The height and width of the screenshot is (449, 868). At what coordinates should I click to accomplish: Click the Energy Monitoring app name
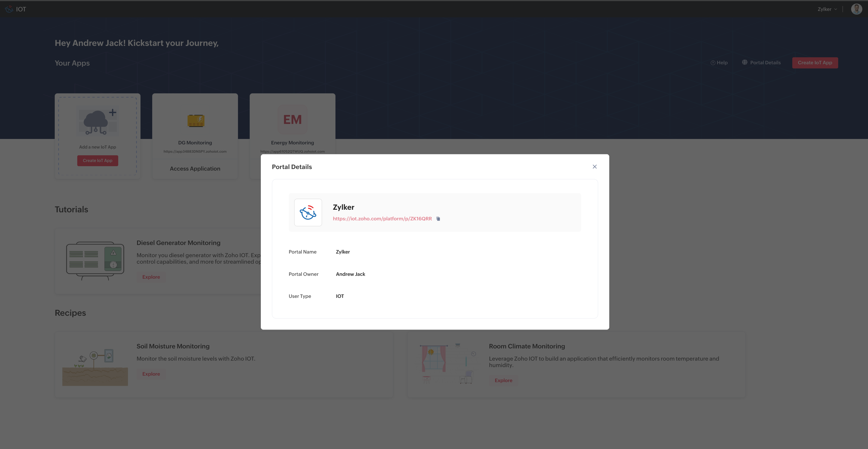tap(292, 143)
